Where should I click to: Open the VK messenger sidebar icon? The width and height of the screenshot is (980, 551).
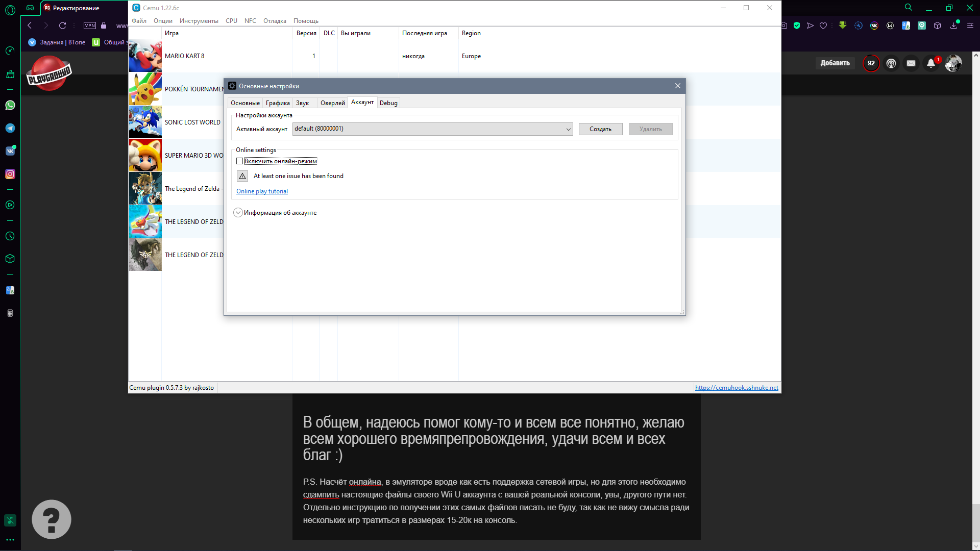click(x=10, y=151)
